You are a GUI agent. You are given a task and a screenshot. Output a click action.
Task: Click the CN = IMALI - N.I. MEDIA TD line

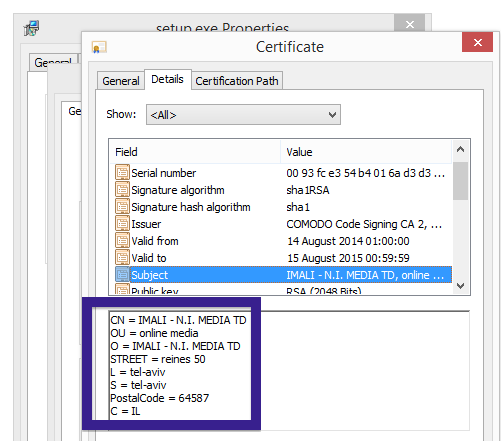tap(178, 320)
